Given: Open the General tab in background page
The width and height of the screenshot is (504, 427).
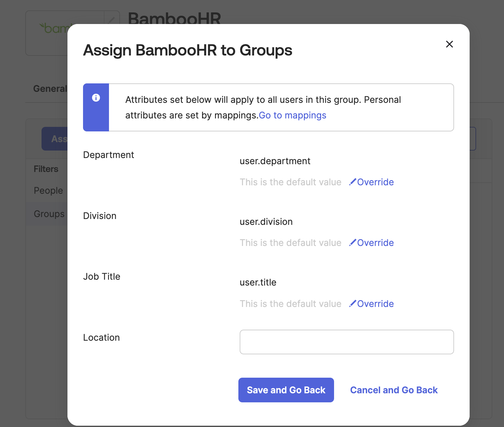Looking at the screenshot, I should tap(50, 89).
